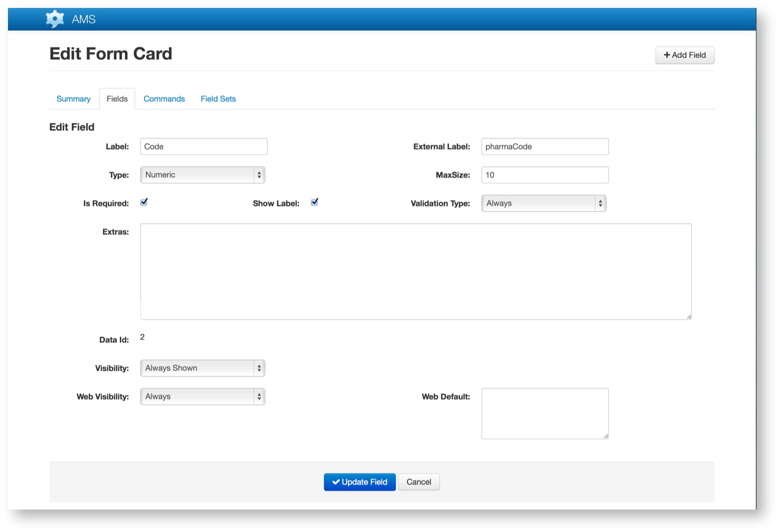Toggle the Show Label checkbox
This screenshot has height=532, width=779.
point(314,202)
